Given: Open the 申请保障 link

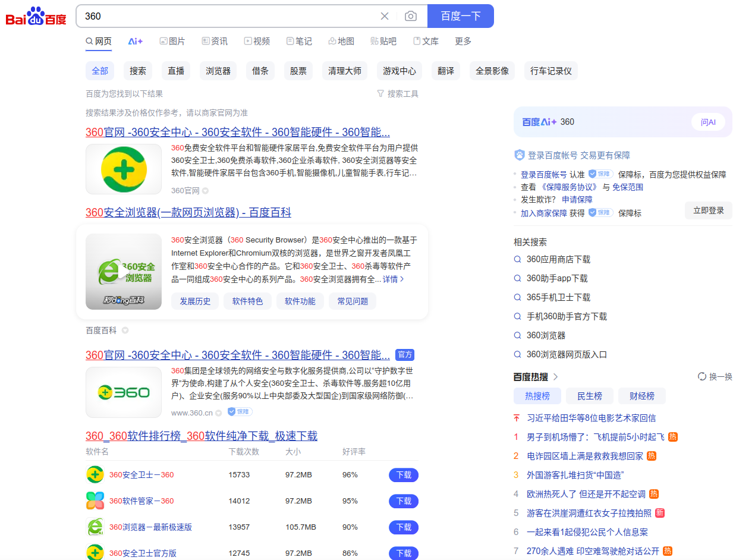Looking at the screenshot, I should coord(577,199).
